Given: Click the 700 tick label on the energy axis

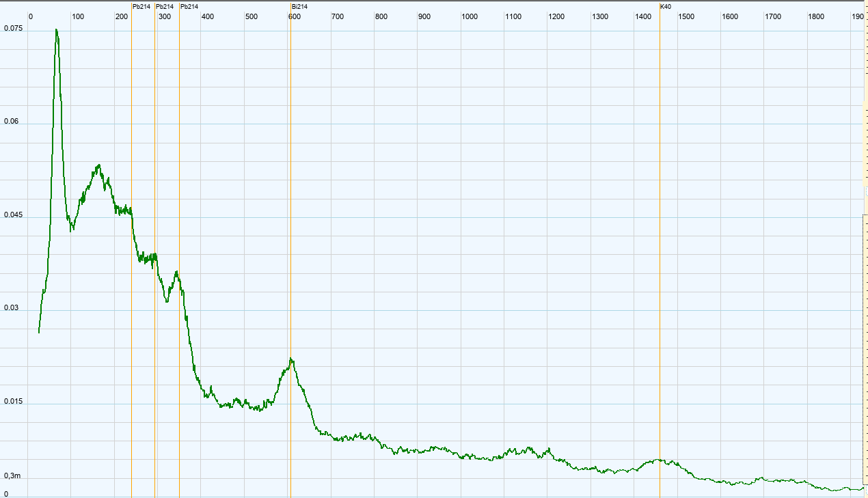Looking at the screenshot, I should [338, 16].
